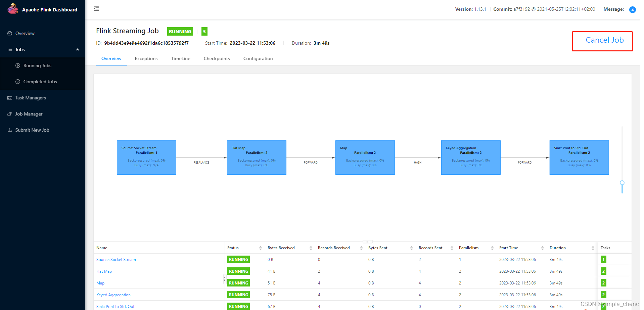
Task: Click the Jobs list icon in sidebar
Action: click(10, 49)
